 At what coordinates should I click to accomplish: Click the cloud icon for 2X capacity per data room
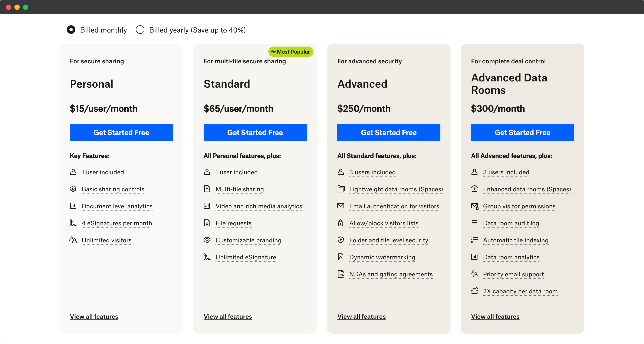474,291
